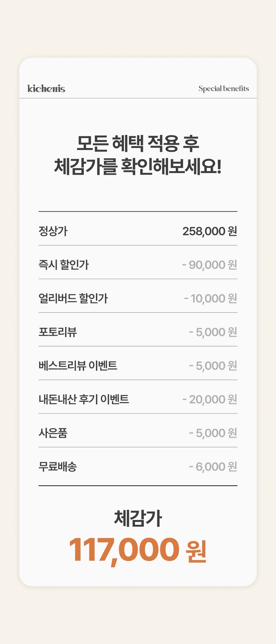This screenshot has width=276, height=644.
Task: Click the kichenis brand logo
Action: point(46,88)
